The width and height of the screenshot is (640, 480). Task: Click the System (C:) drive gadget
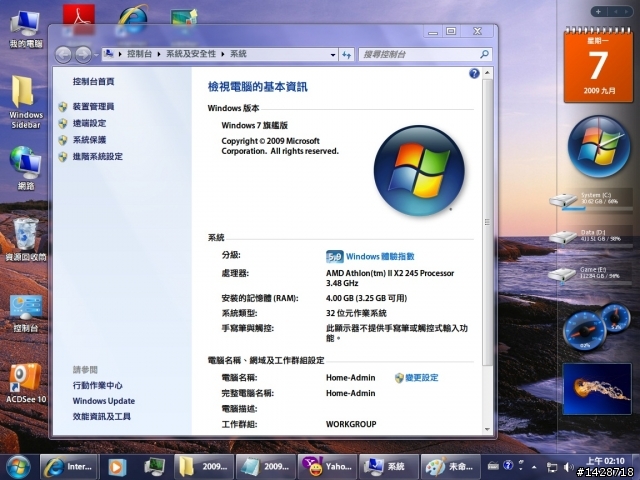(x=589, y=201)
